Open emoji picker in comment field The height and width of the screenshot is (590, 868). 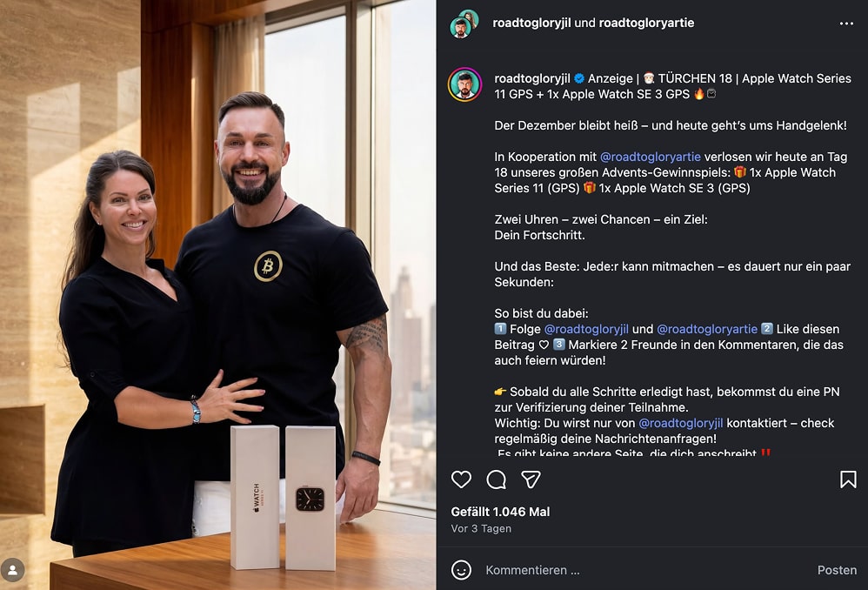pyautogui.click(x=461, y=569)
